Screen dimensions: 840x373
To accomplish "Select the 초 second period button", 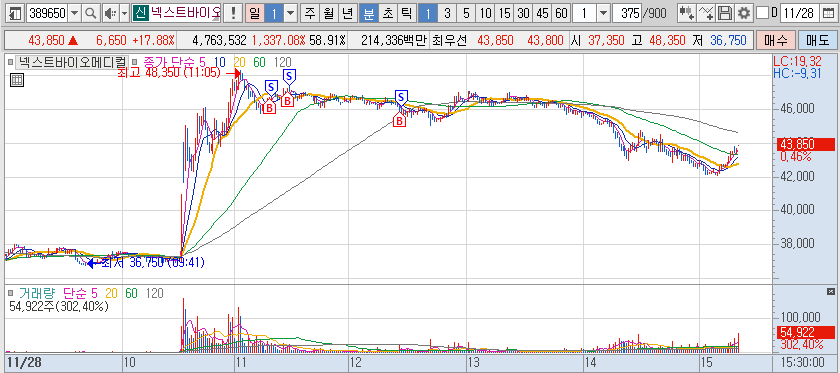I will point(387,13).
